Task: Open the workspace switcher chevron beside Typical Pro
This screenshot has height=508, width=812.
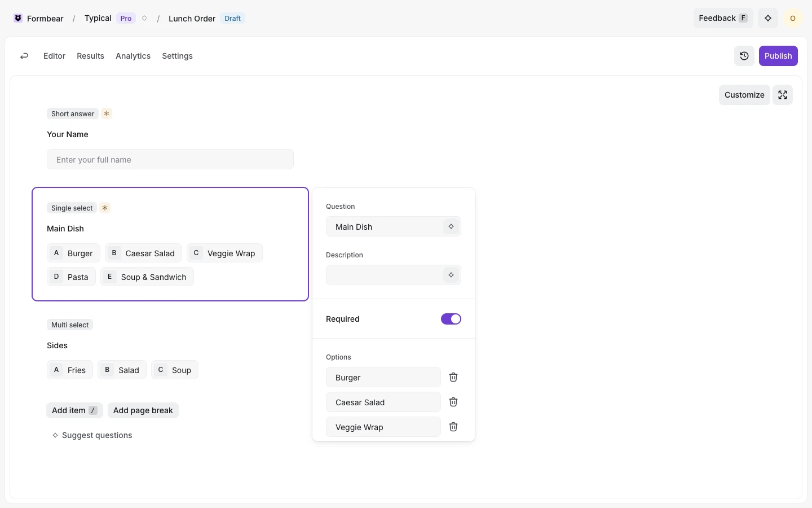Action: pos(144,18)
